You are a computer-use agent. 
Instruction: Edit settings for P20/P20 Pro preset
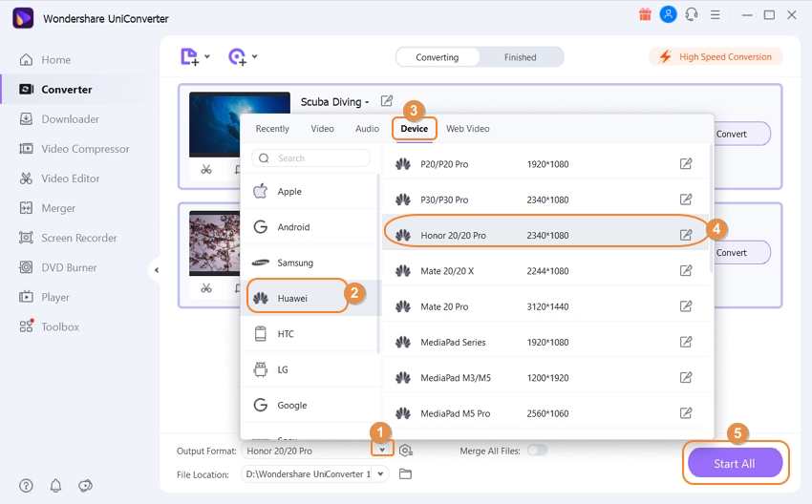pyautogui.click(x=686, y=164)
